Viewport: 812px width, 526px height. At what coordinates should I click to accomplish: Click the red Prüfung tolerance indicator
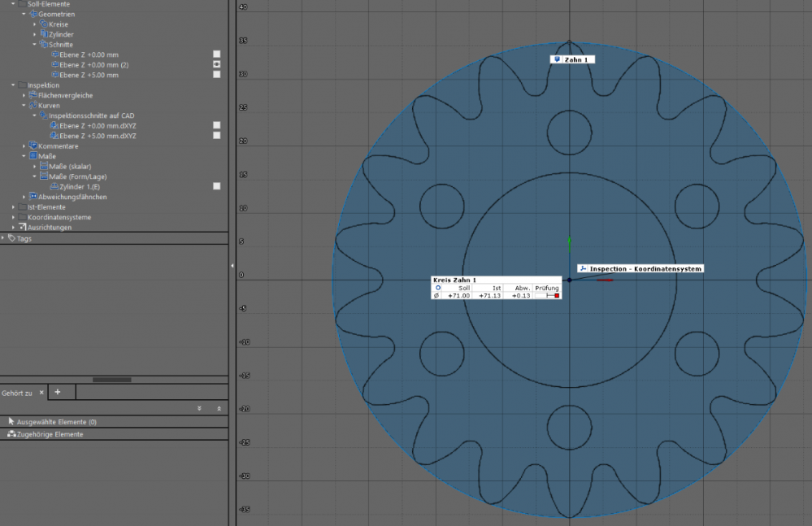click(557, 295)
